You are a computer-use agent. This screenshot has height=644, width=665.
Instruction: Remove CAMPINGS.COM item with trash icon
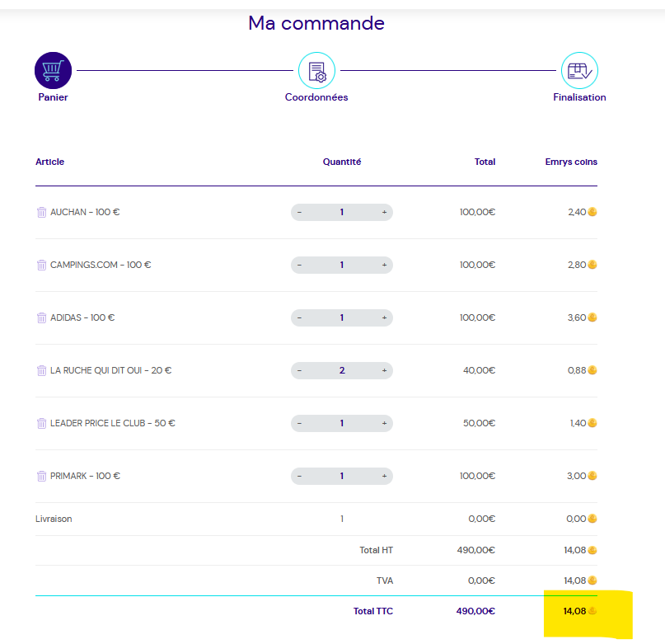42,265
